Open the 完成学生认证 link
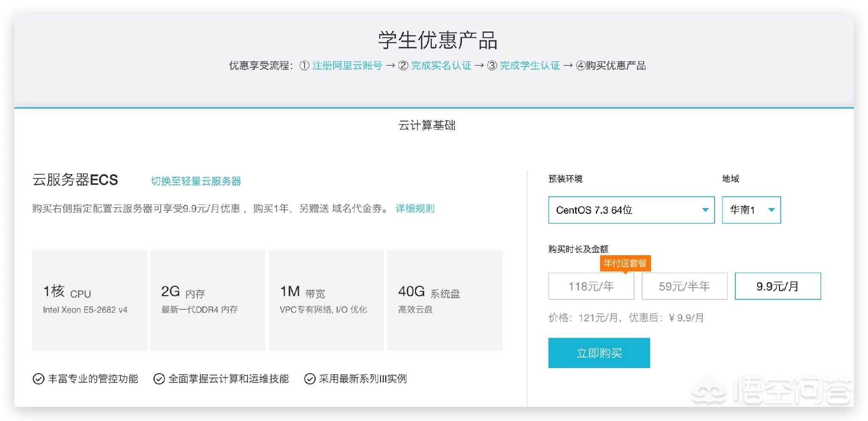This screenshot has height=421, width=868. click(530, 65)
